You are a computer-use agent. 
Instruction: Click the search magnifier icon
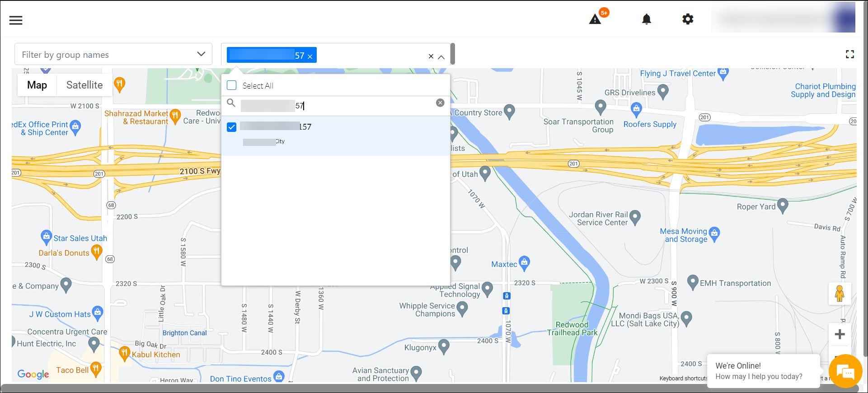231,103
